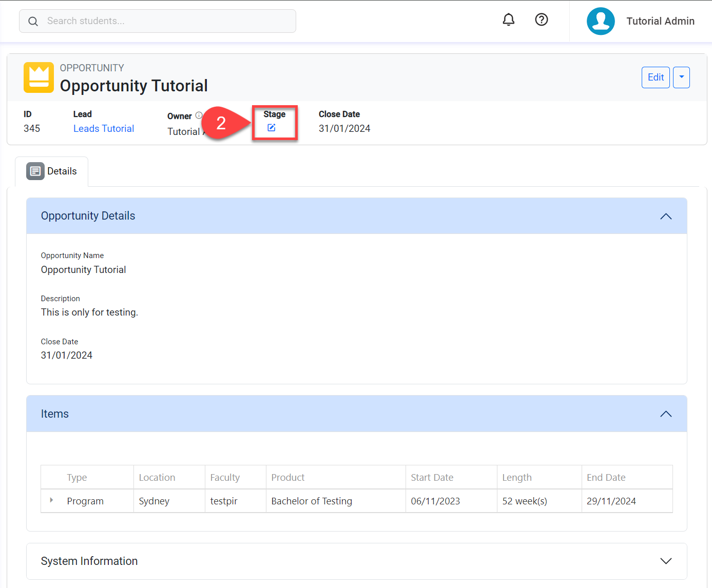Click the Details tab icon
The width and height of the screenshot is (712, 588).
(x=35, y=171)
